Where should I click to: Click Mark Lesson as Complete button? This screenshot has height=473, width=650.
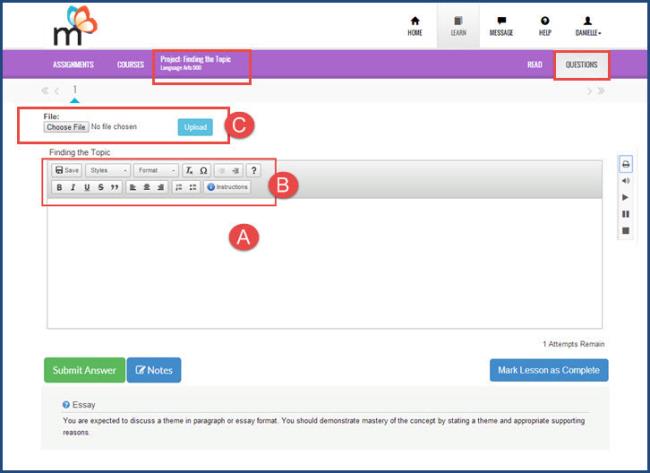(548, 370)
